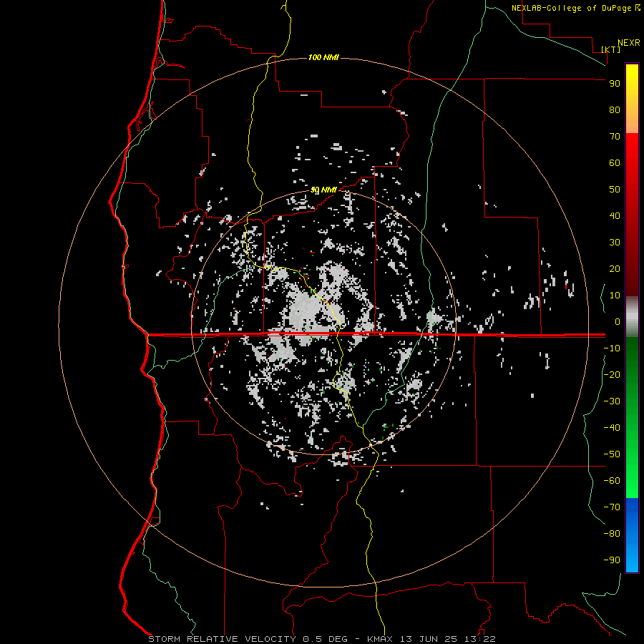Click the -90 scale value

tap(612, 560)
